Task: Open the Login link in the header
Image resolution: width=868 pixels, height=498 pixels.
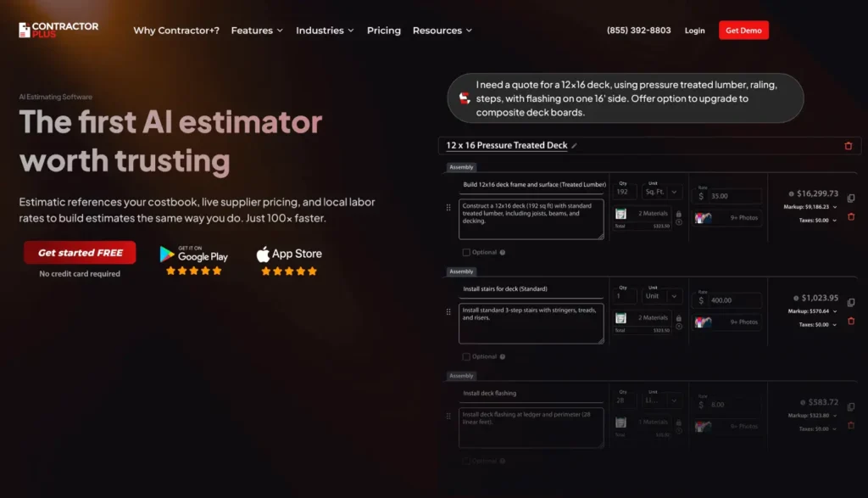Action: (694, 30)
